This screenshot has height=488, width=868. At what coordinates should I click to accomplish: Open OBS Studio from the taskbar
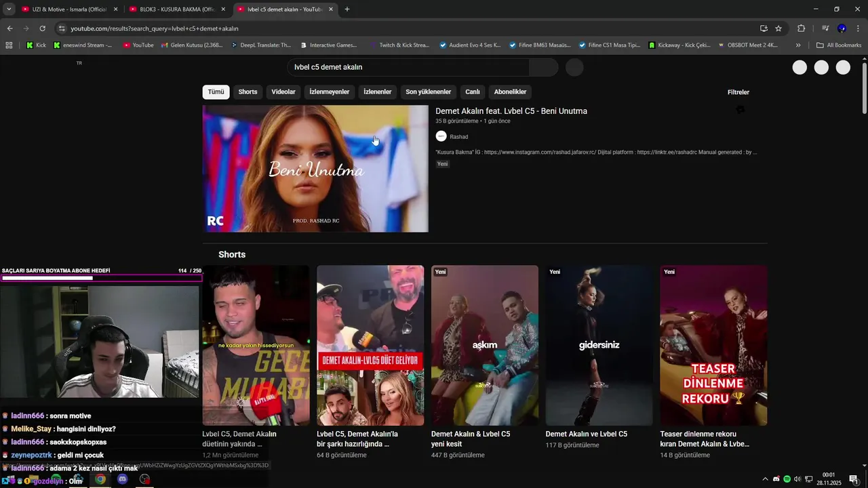[144, 479]
